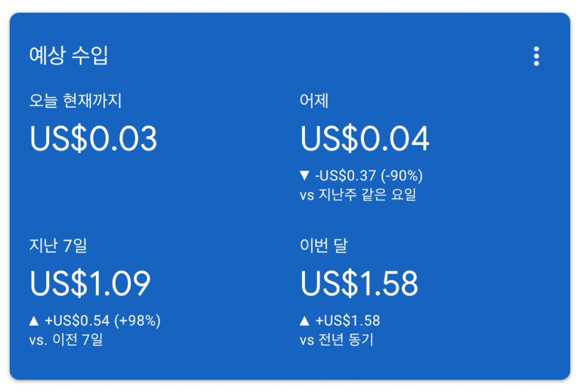The height and width of the screenshot is (392, 580).
Task: Click the 예상 수입 card title
Action: (x=69, y=56)
